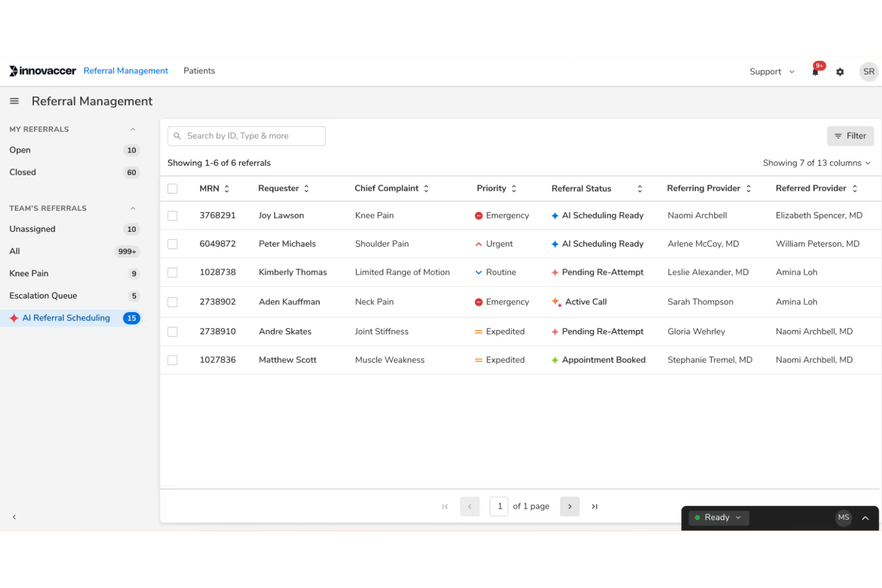
Task: Check the row for Joy Lawson
Action: (x=173, y=216)
